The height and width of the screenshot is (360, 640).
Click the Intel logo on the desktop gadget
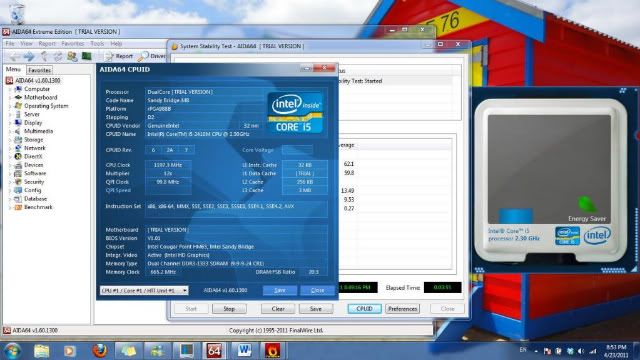pos(597,236)
